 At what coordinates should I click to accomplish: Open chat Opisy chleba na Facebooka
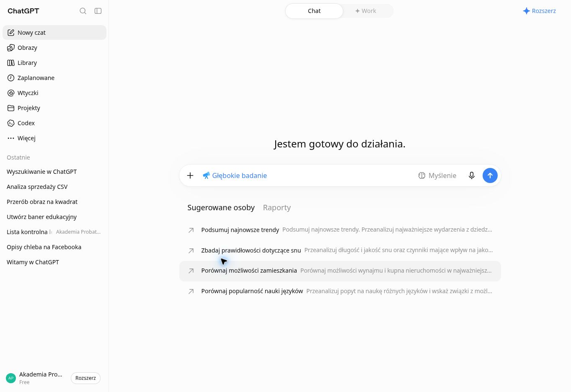(54, 247)
